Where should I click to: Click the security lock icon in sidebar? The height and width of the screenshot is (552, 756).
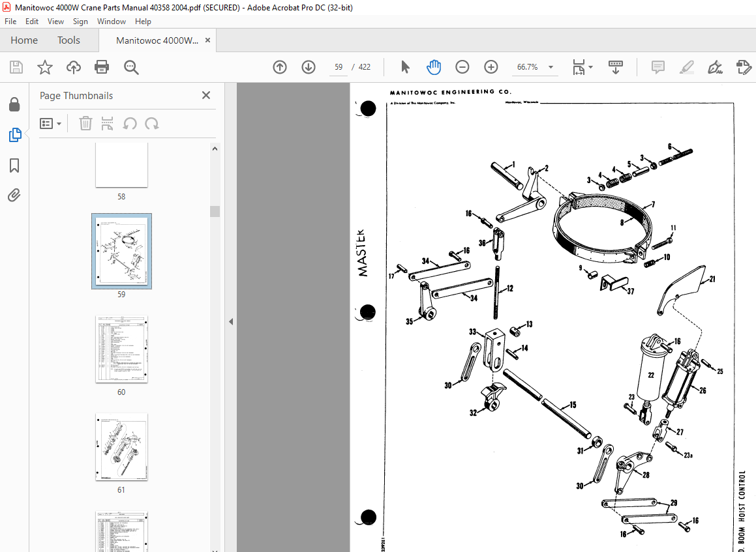pos(14,104)
